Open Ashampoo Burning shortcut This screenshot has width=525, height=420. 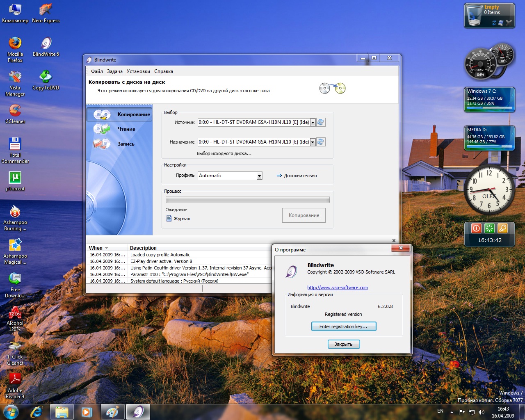point(15,218)
